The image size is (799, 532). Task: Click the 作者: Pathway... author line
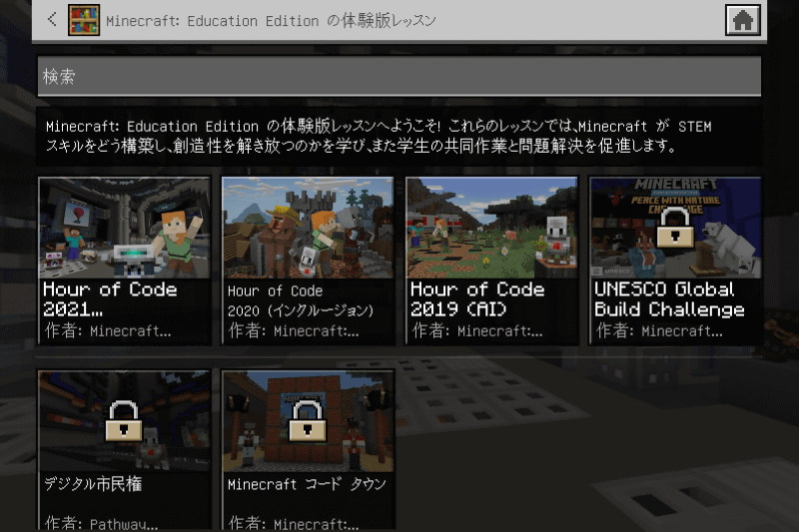101,523
